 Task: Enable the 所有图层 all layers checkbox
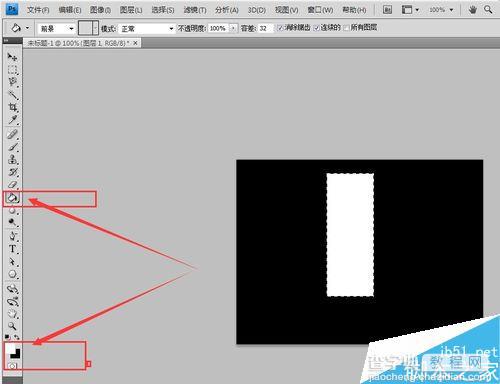click(346, 28)
